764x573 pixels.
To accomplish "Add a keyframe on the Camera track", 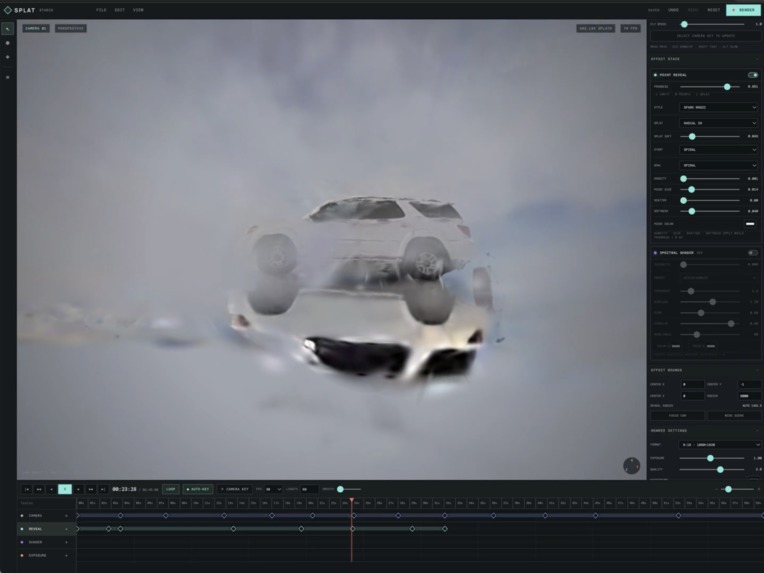I will [67, 516].
